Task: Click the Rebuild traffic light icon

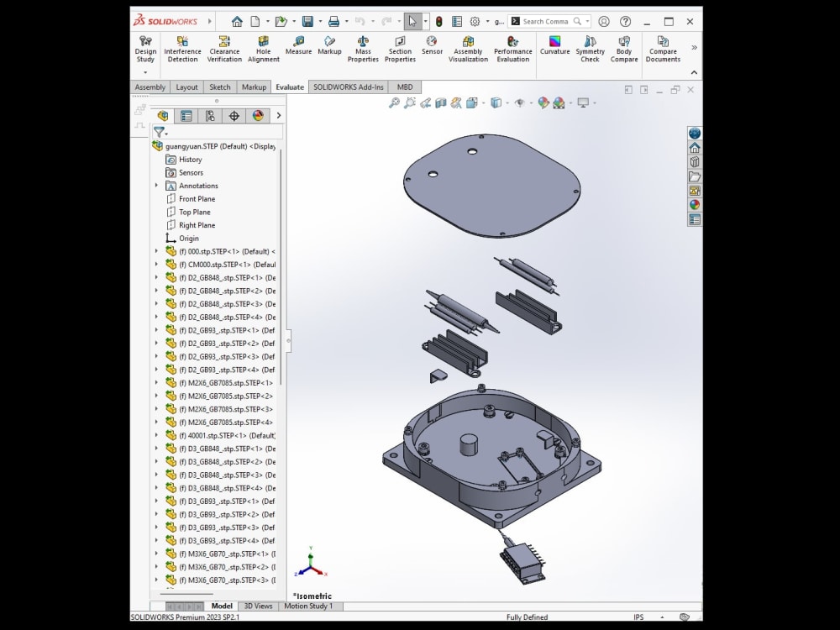Action: (438, 22)
